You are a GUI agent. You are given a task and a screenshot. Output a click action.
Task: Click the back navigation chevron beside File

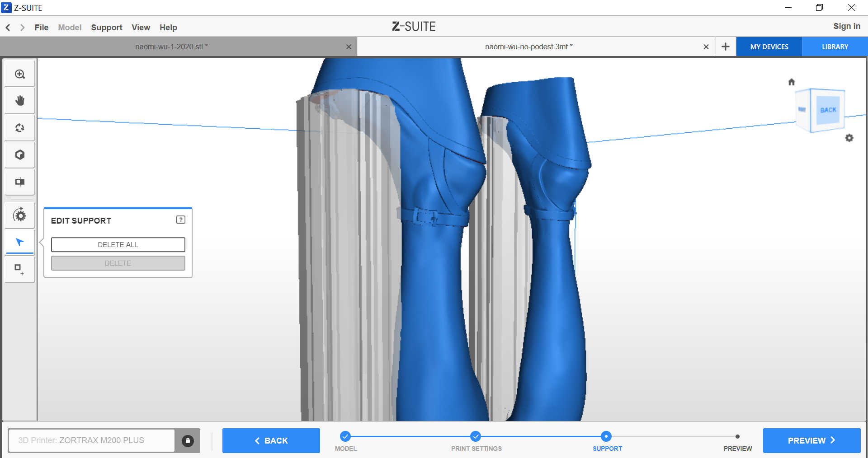(8, 27)
